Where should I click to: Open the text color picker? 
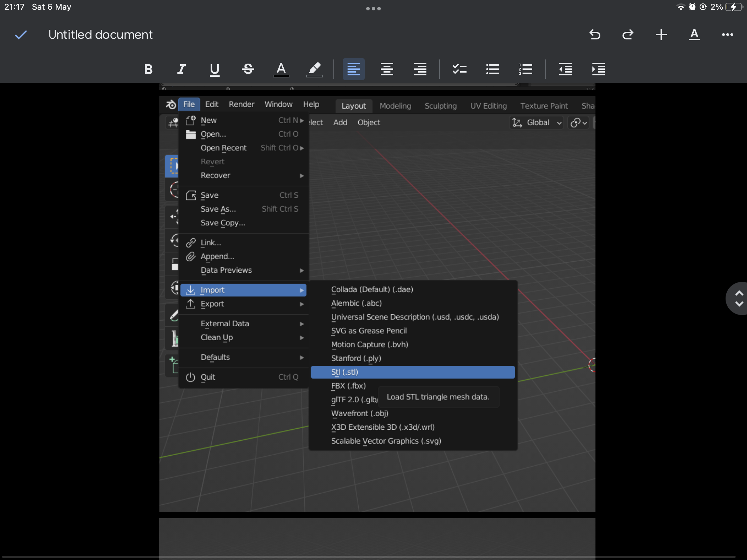(x=281, y=69)
